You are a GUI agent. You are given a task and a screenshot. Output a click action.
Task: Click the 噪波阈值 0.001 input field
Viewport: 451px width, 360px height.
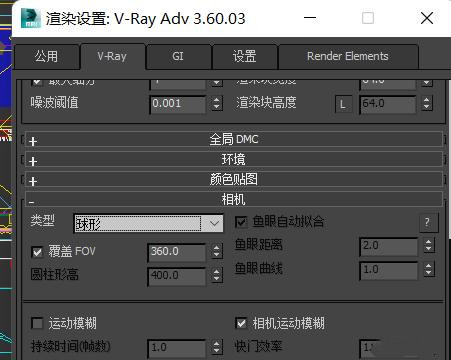[178, 104]
